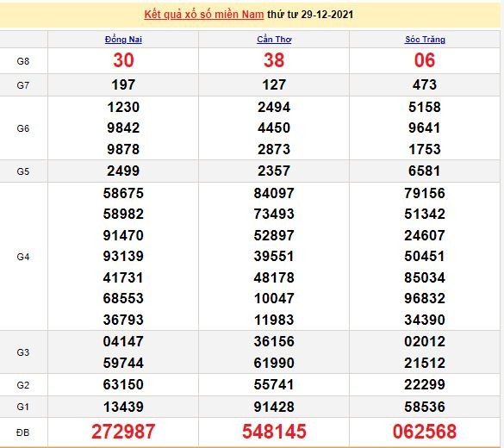Click Sóc Trăng G5 number 6581

tap(425, 171)
